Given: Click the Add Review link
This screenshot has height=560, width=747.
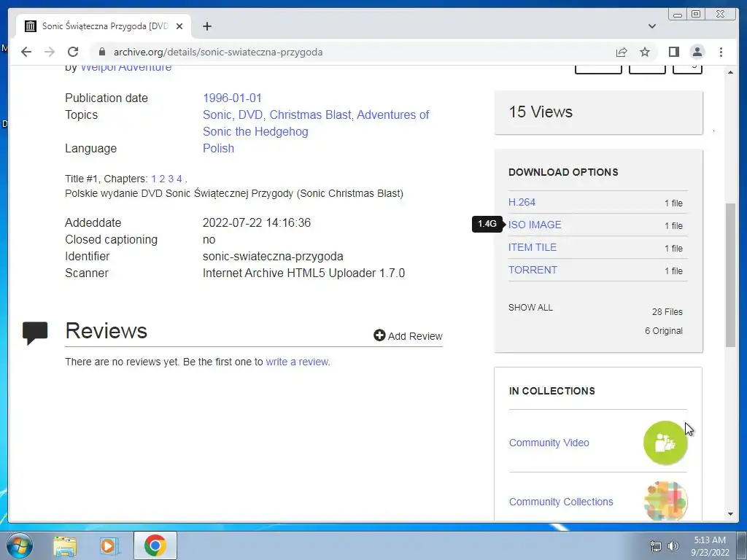Looking at the screenshot, I should point(414,336).
